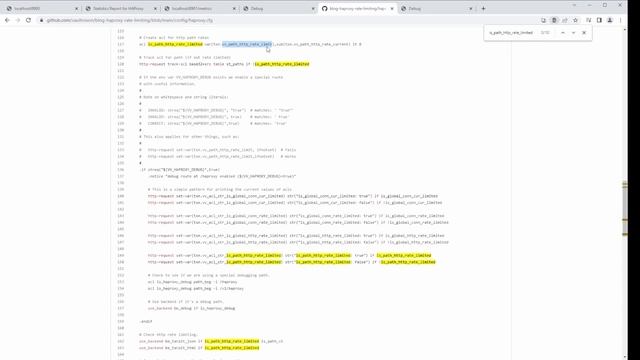The image size is (640, 360).
Task: Bookmark this page with the star icon
Action: [x=576, y=20]
